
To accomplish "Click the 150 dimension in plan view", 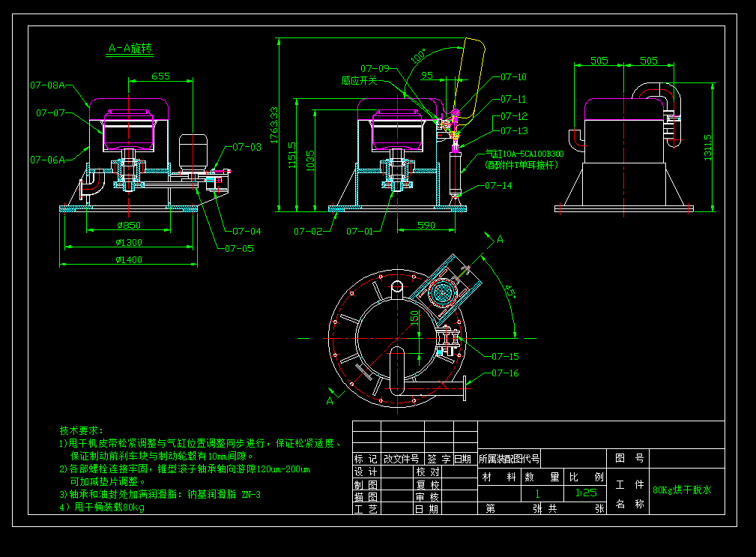I will pos(414,318).
